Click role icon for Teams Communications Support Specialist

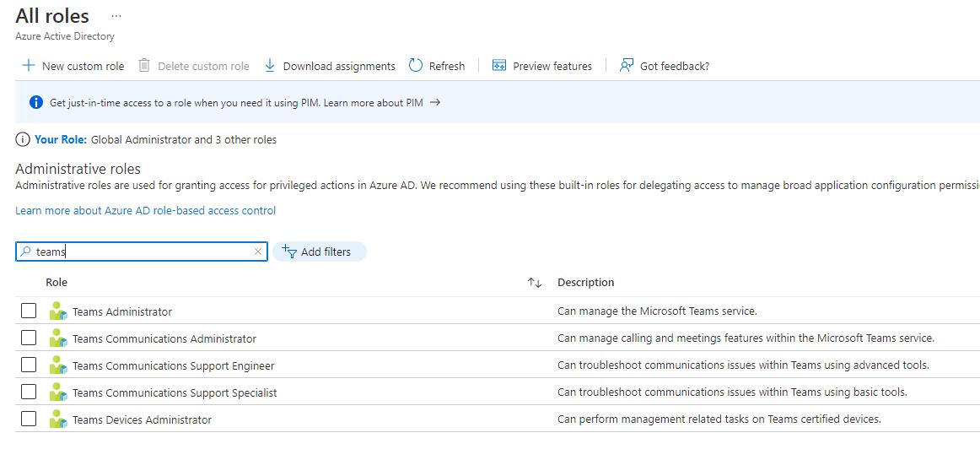[x=58, y=392]
